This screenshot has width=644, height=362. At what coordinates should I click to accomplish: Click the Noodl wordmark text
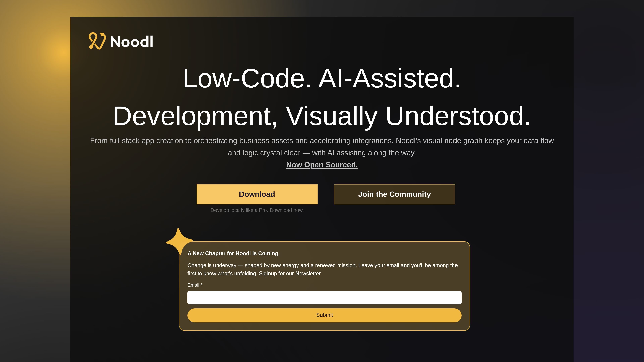(x=131, y=41)
